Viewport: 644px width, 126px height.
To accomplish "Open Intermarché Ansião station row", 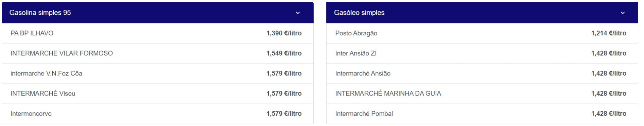I will tap(482, 74).
